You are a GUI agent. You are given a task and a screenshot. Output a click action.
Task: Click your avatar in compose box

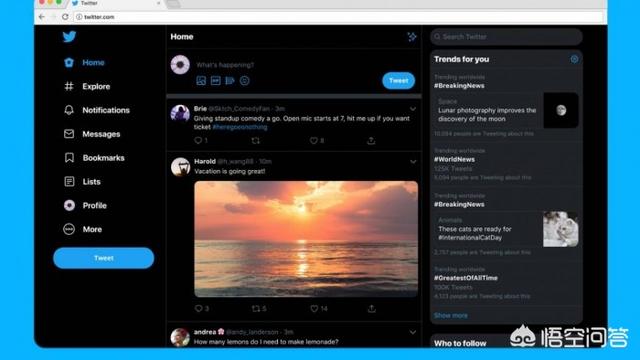pos(180,64)
